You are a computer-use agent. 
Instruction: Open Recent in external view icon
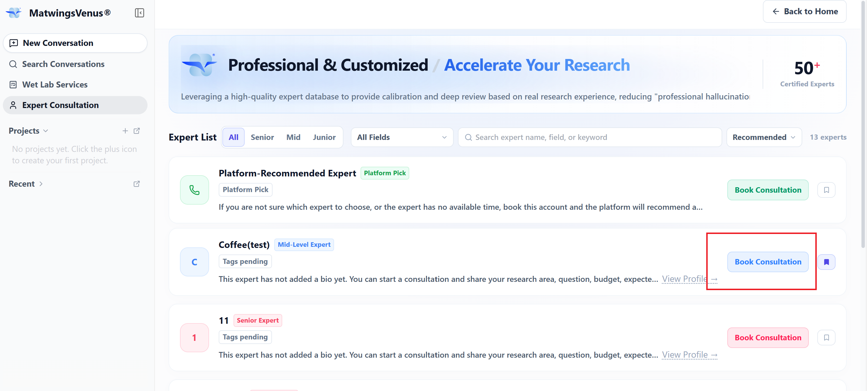[136, 184]
